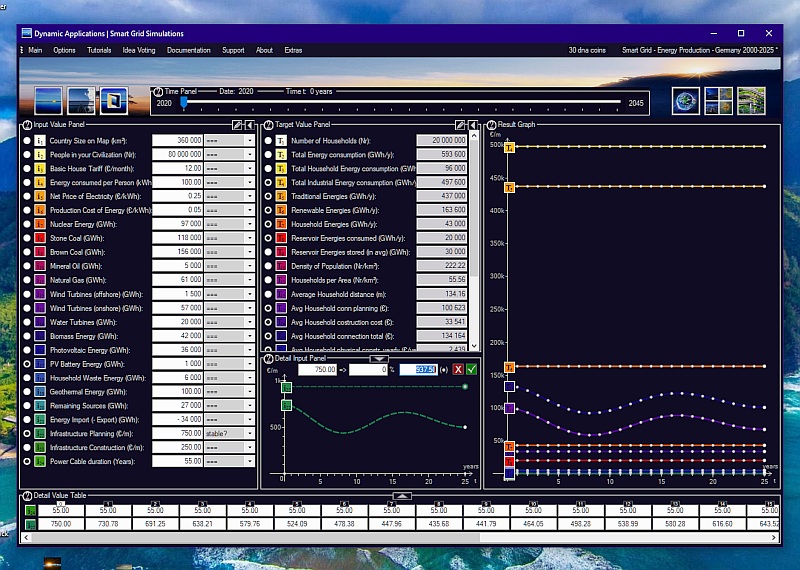Select the Number of Households radio button
This screenshot has height=570, width=800.
268,141
